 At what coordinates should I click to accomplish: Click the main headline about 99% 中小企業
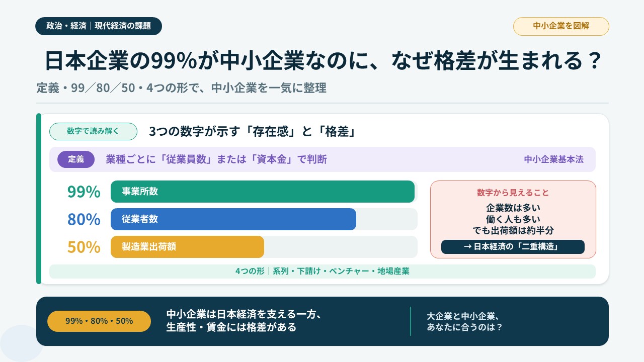323,61
